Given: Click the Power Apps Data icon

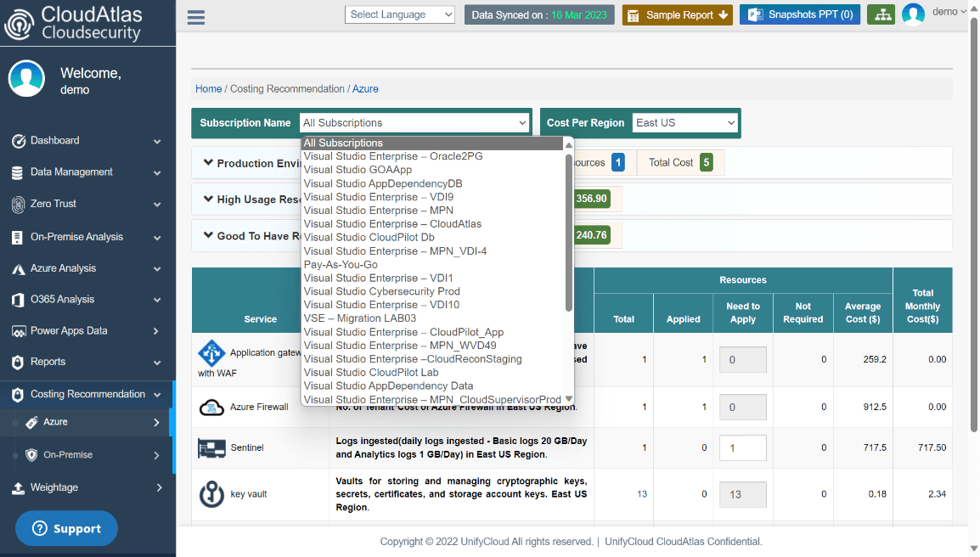Looking at the screenshot, I should tap(19, 331).
